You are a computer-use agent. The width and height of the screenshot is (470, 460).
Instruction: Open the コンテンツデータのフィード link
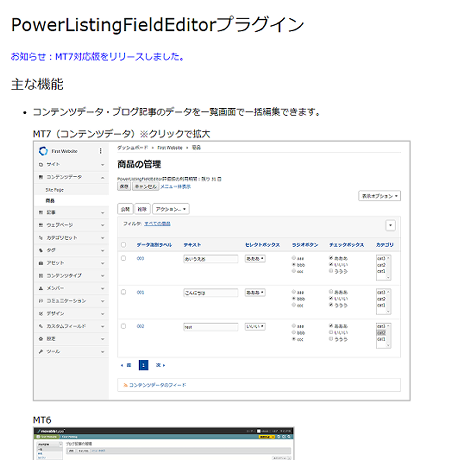[157, 385]
